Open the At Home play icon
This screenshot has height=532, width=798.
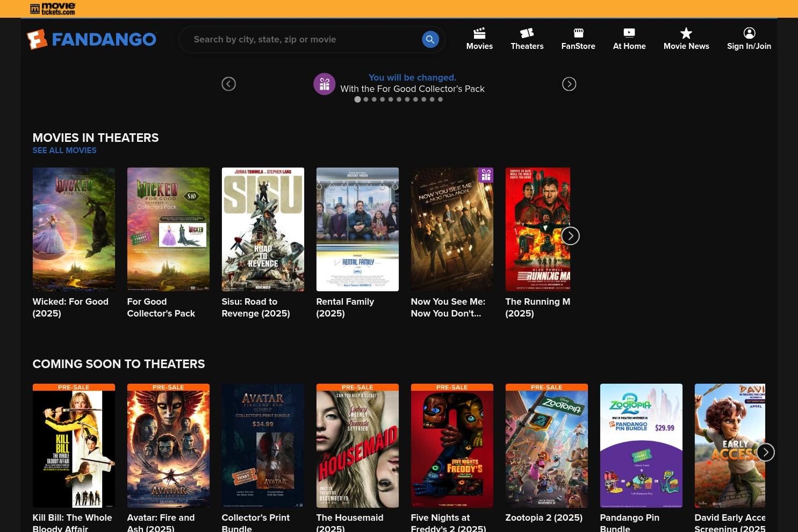[629, 33]
